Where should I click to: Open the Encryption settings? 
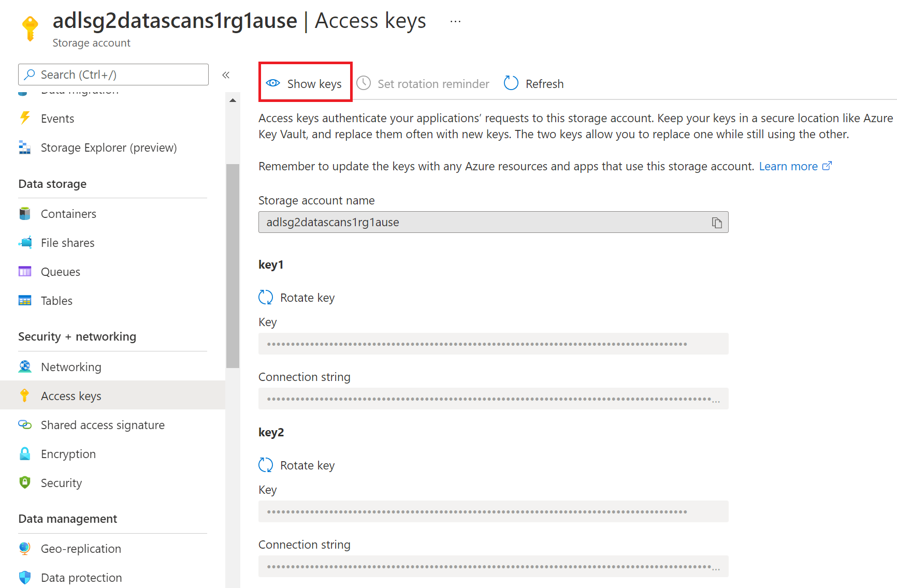pos(68,453)
